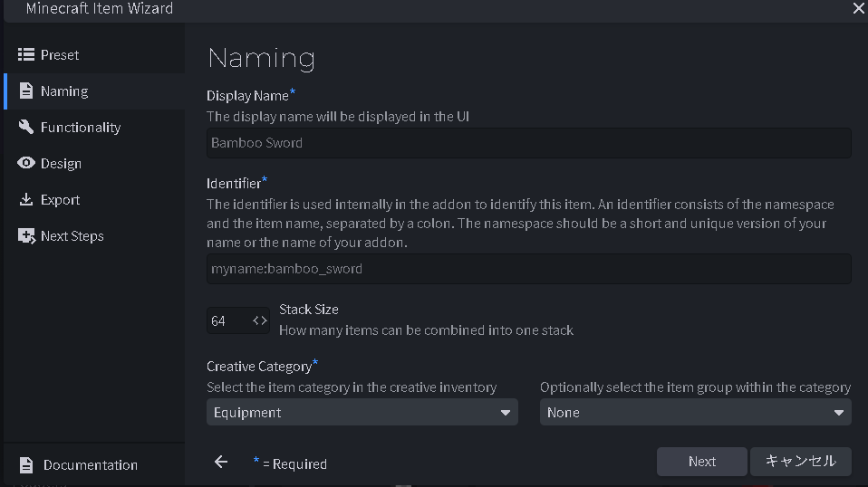Click the Next Steps plus icon
Image resolution: width=868 pixels, height=487 pixels.
(x=26, y=235)
